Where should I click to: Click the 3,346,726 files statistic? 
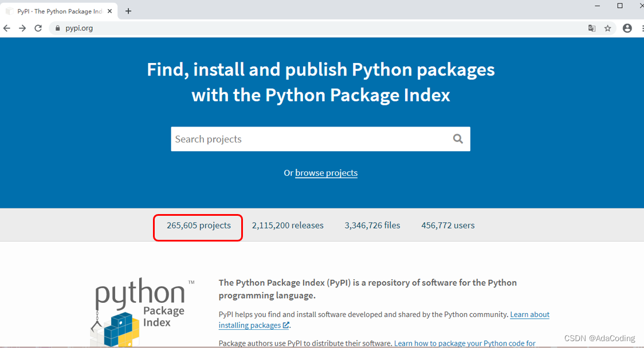[x=372, y=226]
